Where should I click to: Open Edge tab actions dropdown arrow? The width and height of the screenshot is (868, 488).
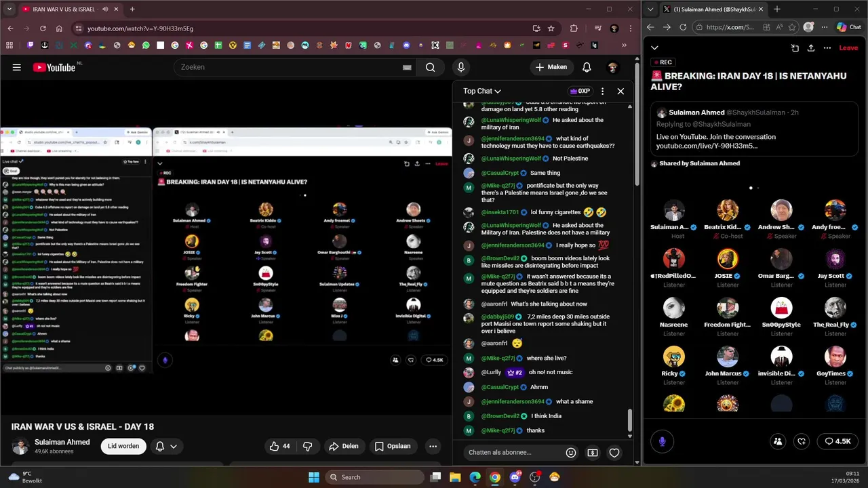(651, 9)
